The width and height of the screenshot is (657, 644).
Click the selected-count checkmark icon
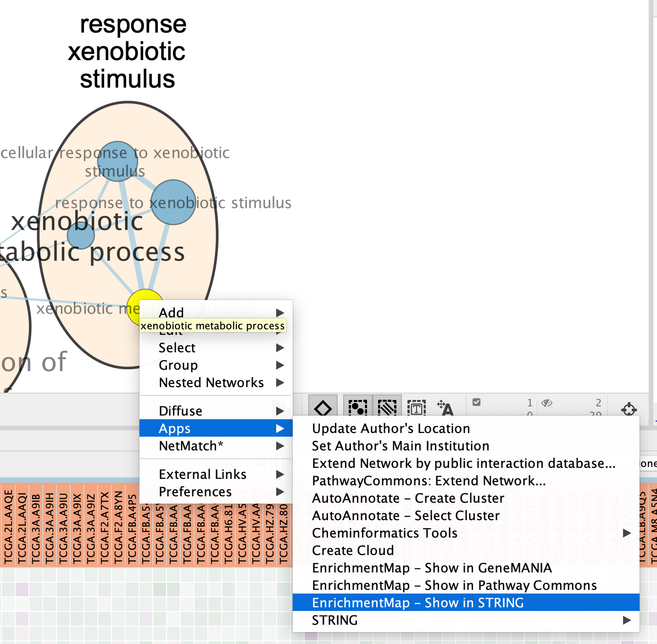pyautogui.click(x=477, y=402)
